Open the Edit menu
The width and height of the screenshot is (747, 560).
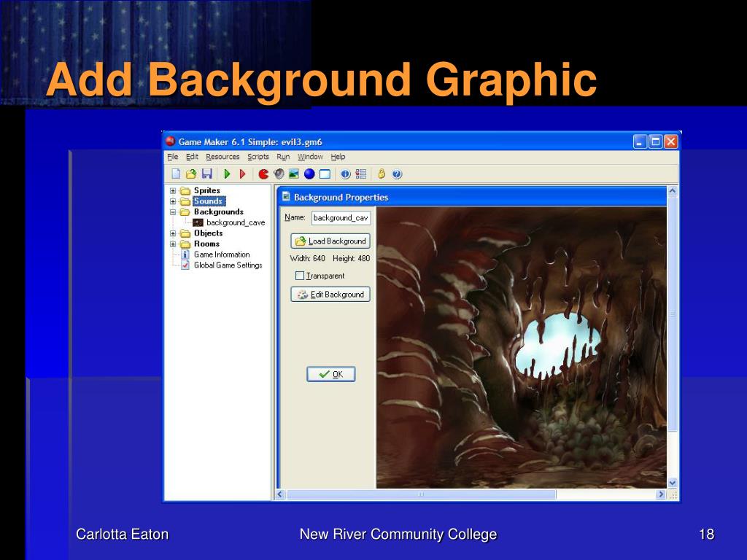click(x=192, y=157)
